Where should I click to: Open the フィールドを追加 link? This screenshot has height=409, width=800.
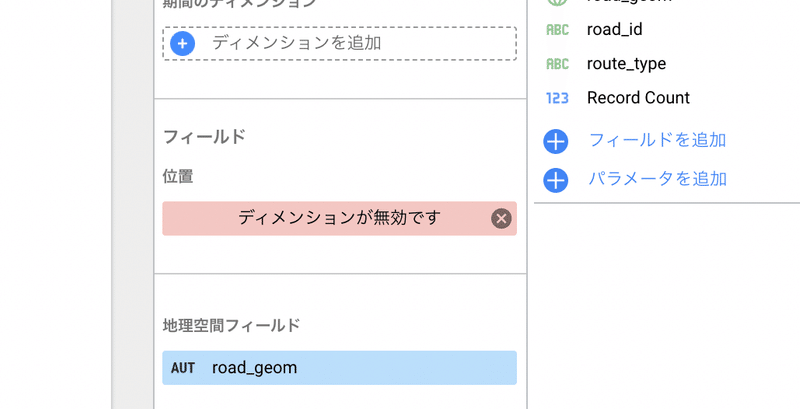pos(657,140)
